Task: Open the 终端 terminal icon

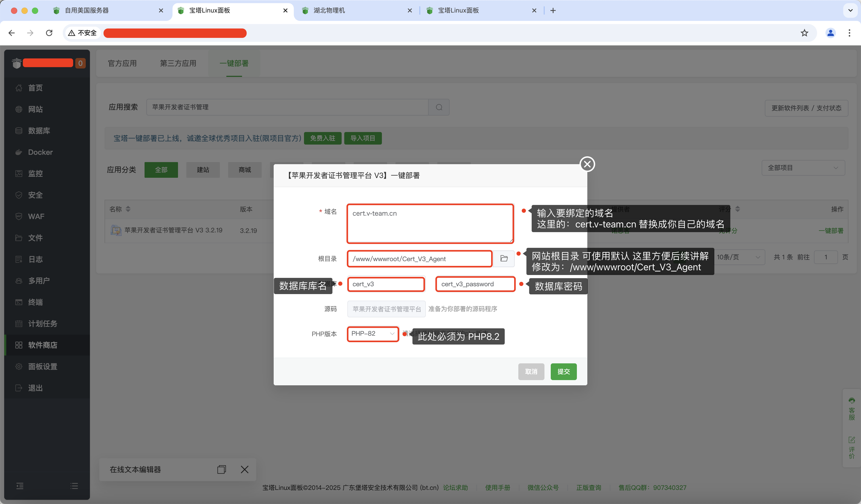Action: (x=19, y=302)
